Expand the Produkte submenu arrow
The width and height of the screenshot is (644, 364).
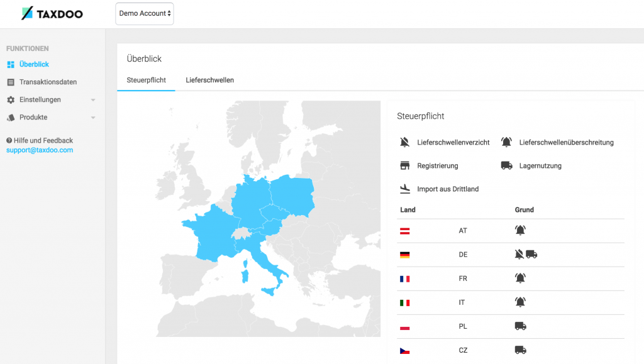(x=93, y=118)
